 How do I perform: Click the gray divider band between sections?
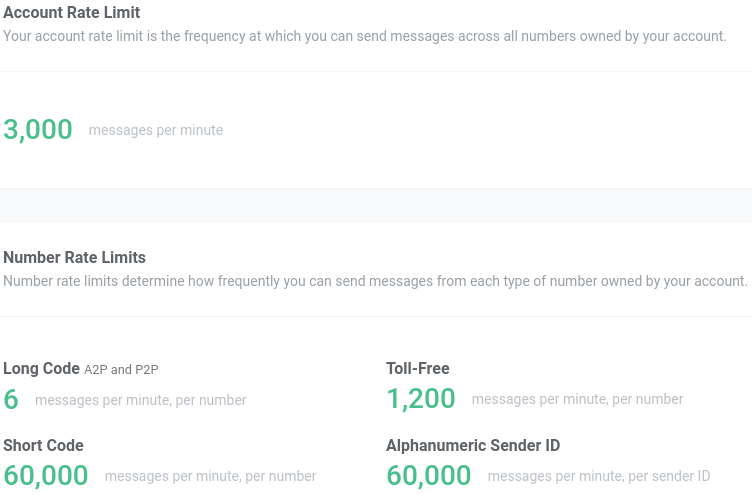[x=376, y=205]
